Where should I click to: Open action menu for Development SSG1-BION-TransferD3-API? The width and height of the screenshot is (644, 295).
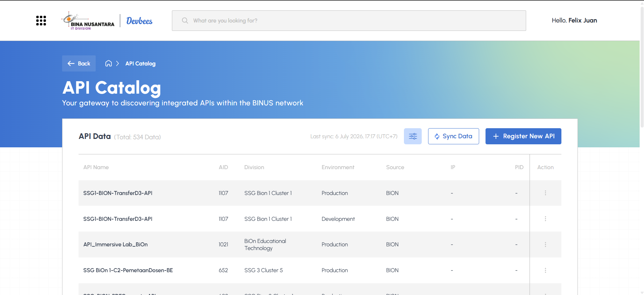click(x=545, y=219)
